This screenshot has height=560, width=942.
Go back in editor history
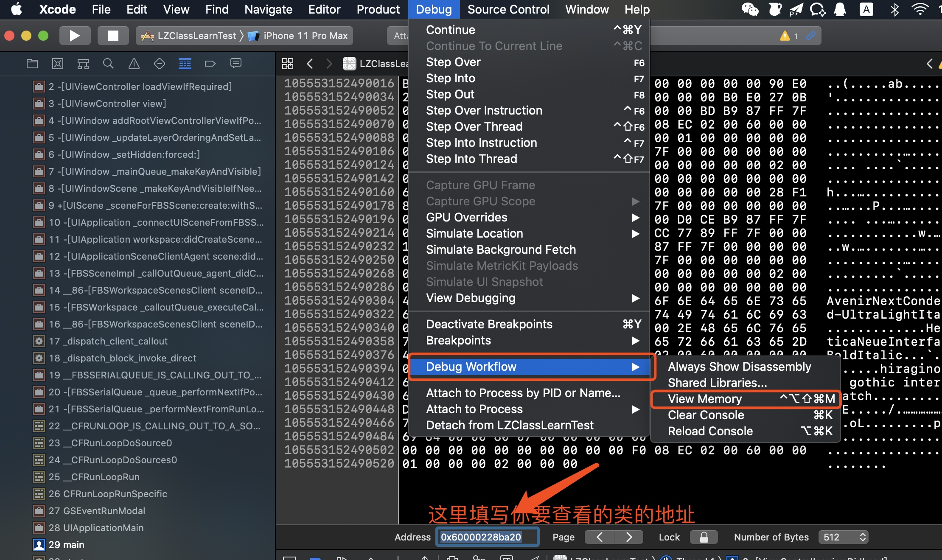click(x=310, y=64)
